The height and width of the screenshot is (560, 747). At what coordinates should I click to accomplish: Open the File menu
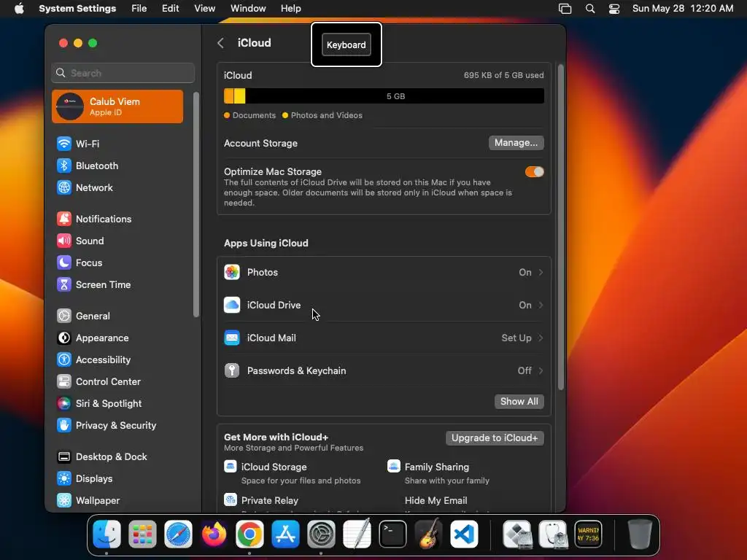pyautogui.click(x=139, y=9)
